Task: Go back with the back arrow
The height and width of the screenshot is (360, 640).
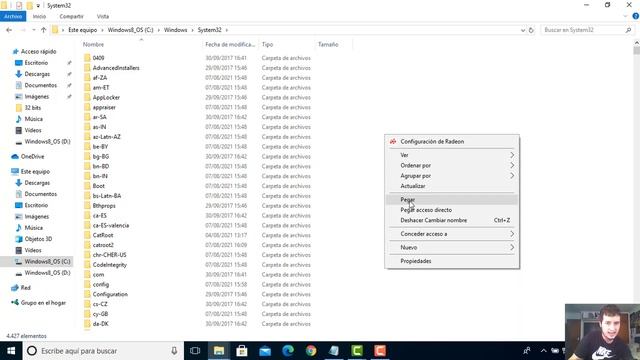Action: (x=9, y=30)
